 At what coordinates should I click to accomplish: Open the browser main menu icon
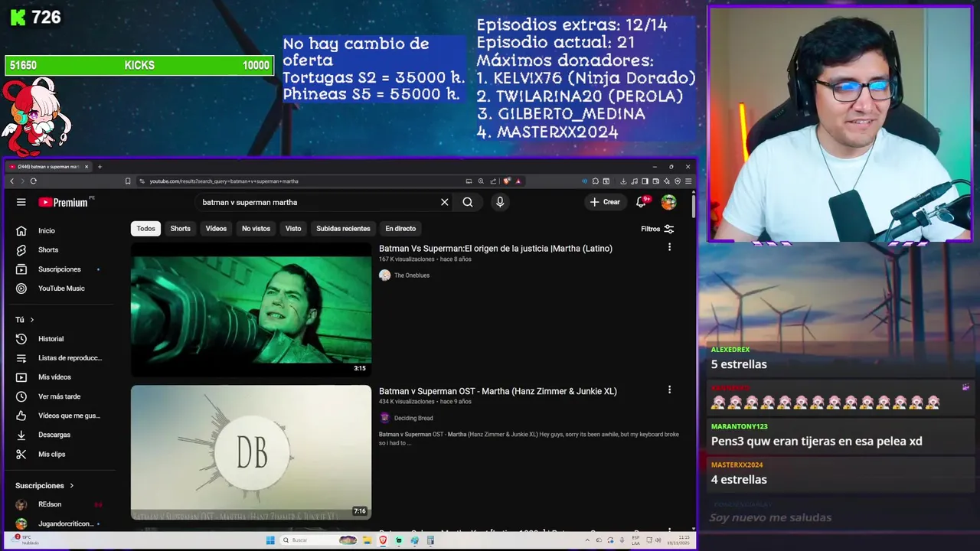688,181
